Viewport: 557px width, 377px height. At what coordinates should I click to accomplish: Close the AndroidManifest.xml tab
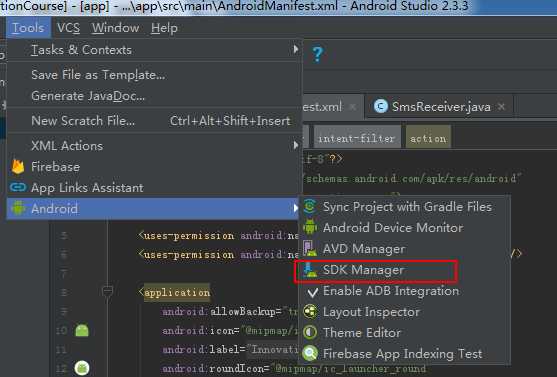tap(353, 106)
